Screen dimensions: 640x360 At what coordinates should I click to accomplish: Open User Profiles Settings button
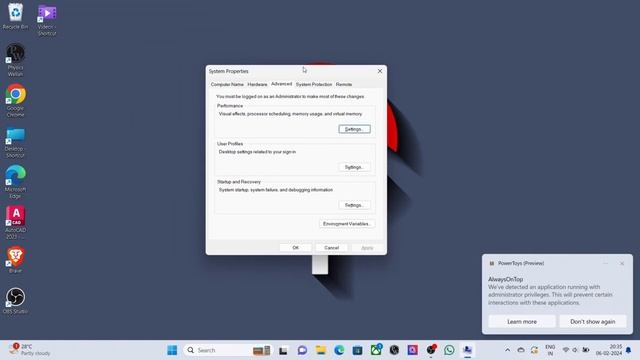pos(354,167)
